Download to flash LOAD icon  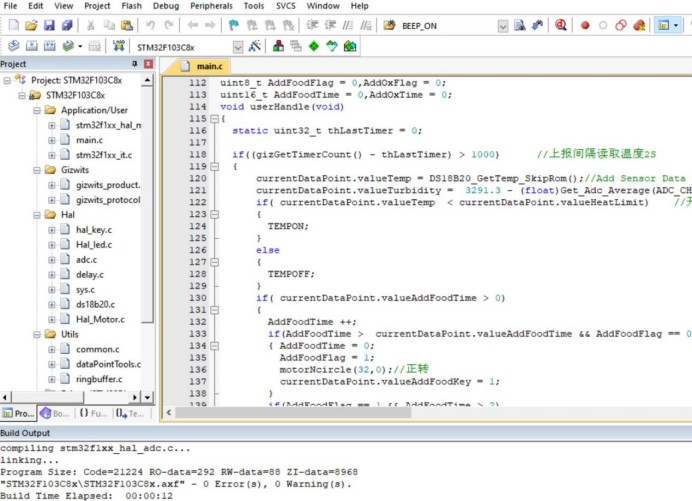118,46
